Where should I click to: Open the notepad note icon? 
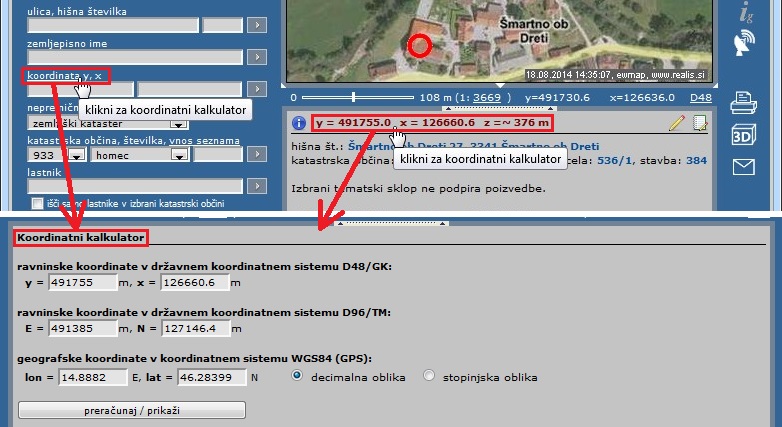click(x=700, y=123)
